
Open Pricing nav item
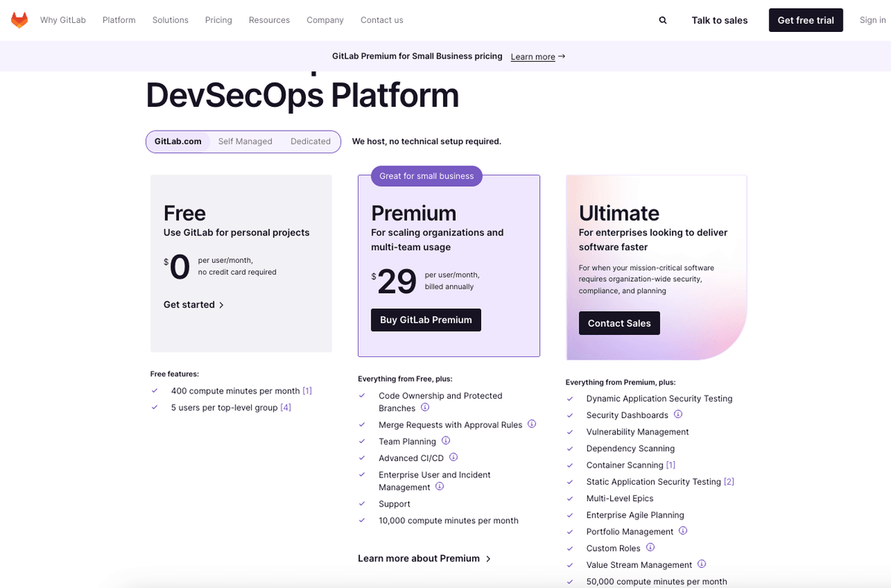pyautogui.click(x=218, y=20)
